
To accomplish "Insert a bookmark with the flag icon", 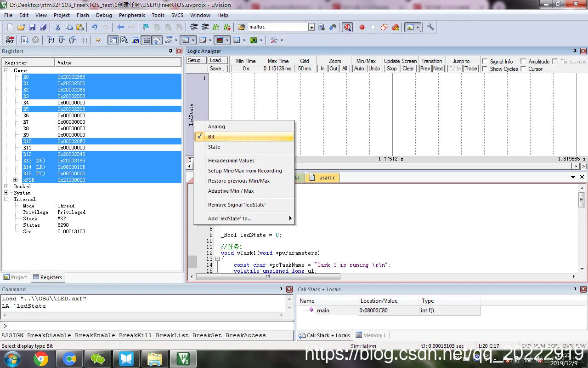I will 146,27.
